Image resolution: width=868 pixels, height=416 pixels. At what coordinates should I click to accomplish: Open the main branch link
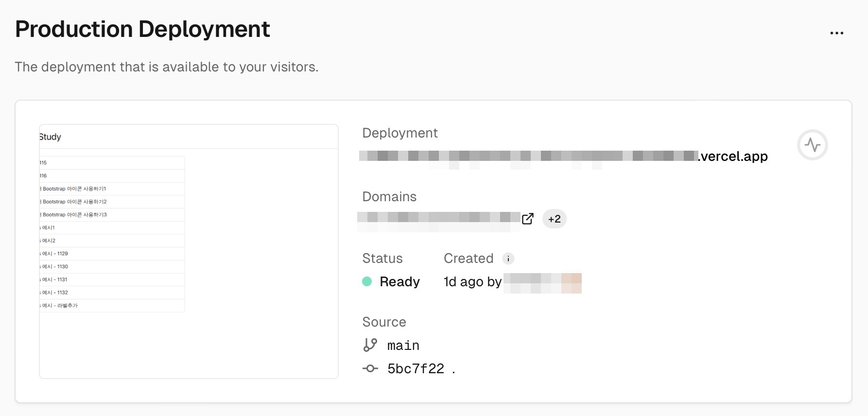[x=403, y=346]
